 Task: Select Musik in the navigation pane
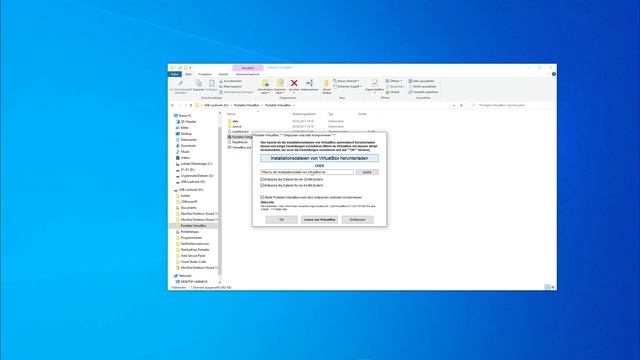point(182,152)
